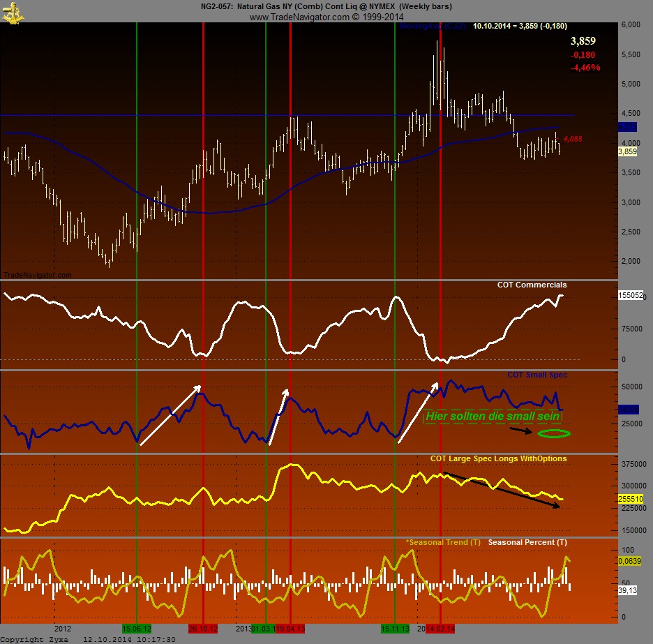
Task: Click the 'COT Commercials' pane label
Action: (x=532, y=285)
